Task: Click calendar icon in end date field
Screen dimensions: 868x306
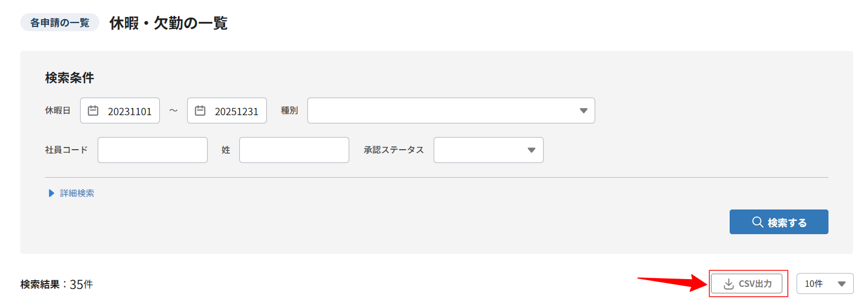Action: point(200,111)
